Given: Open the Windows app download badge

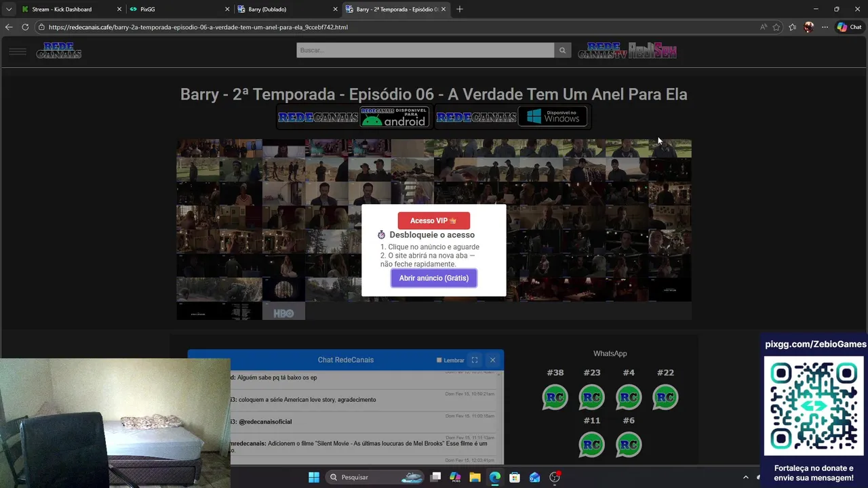Looking at the screenshot, I should point(512,117).
